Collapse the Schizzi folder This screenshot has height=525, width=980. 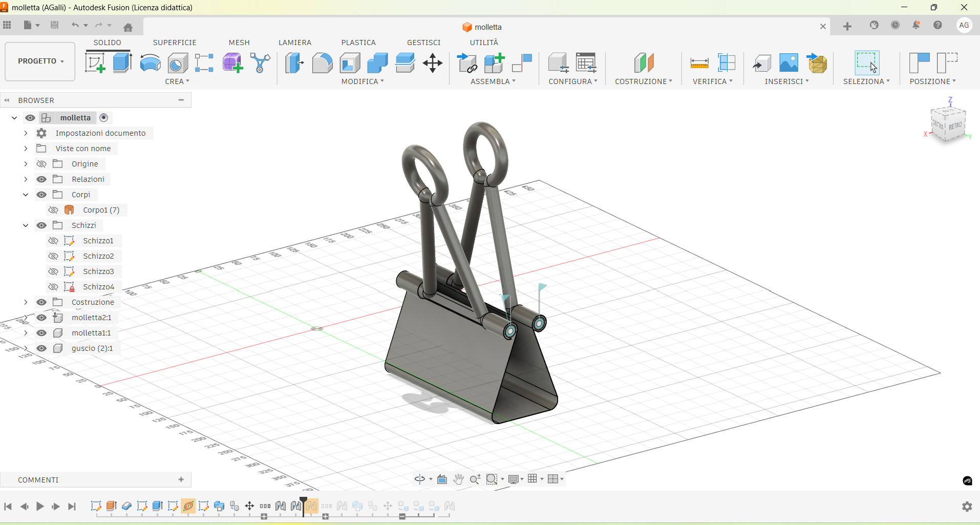[x=26, y=225]
